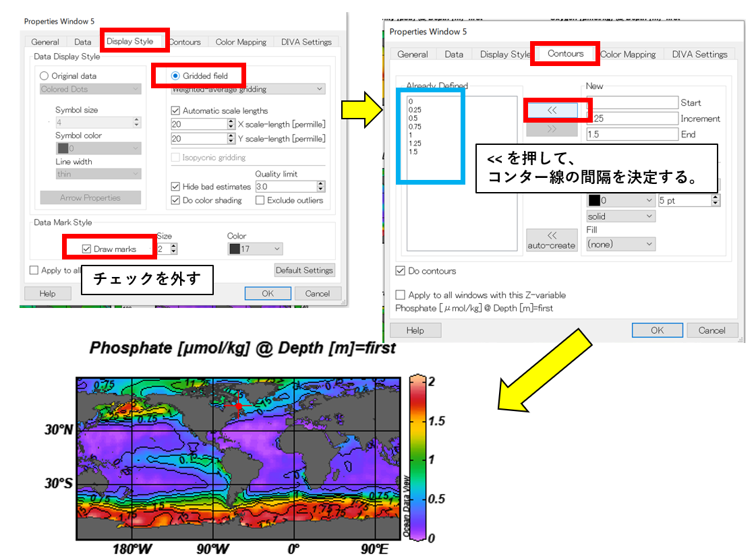Open Fill (none) dropdown
This screenshot has width=756, height=560.
621,245
